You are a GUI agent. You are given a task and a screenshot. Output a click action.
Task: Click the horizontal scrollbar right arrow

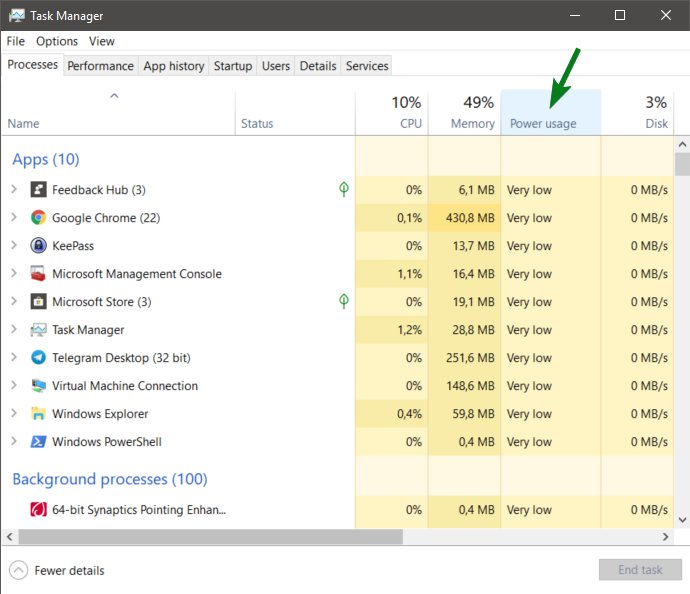pos(665,536)
